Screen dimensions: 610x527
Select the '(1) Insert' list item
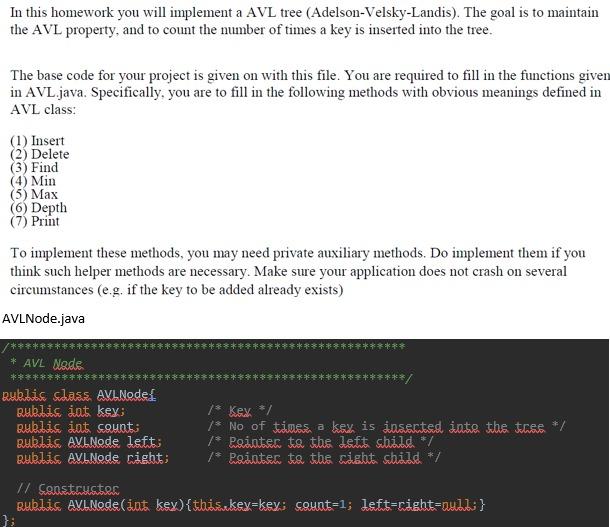tap(37, 140)
